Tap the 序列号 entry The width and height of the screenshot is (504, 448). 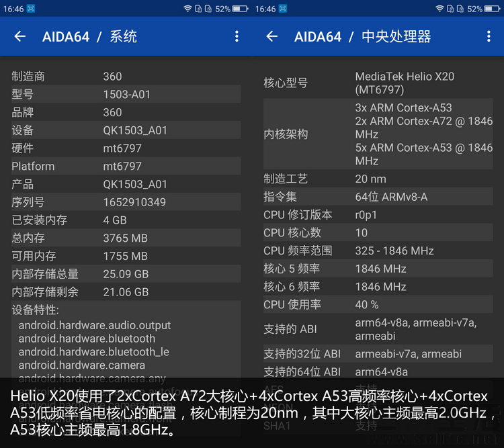(126, 202)
